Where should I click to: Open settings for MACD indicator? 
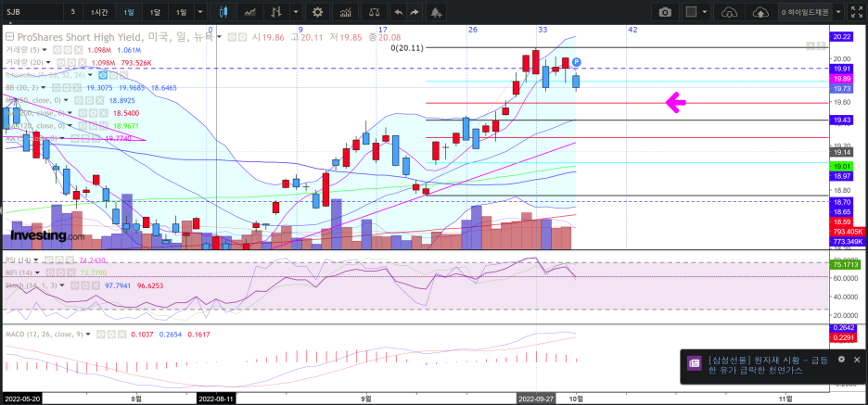coord(109,335)
